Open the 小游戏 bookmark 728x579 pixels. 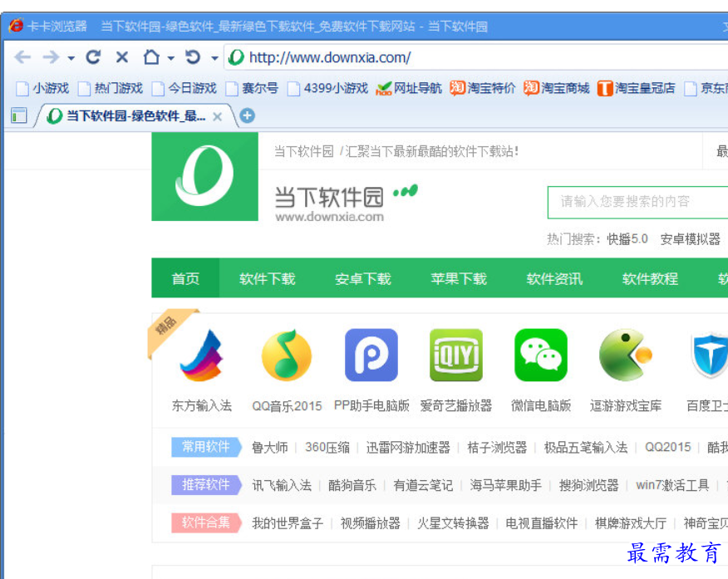click(42, 88)
